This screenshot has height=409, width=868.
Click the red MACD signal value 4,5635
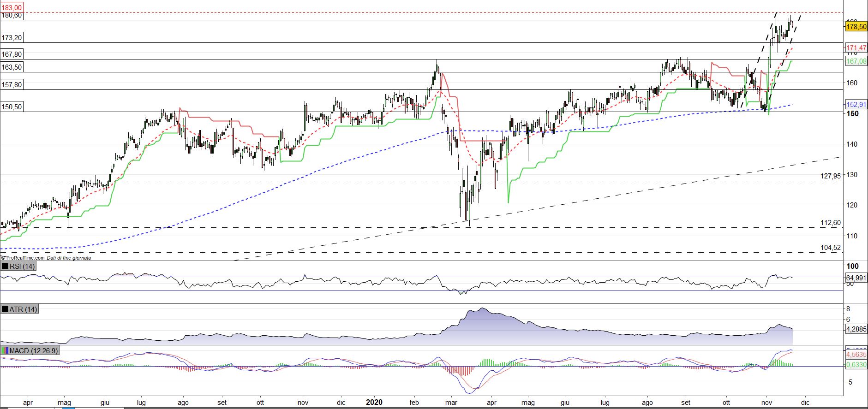(856, 355)
